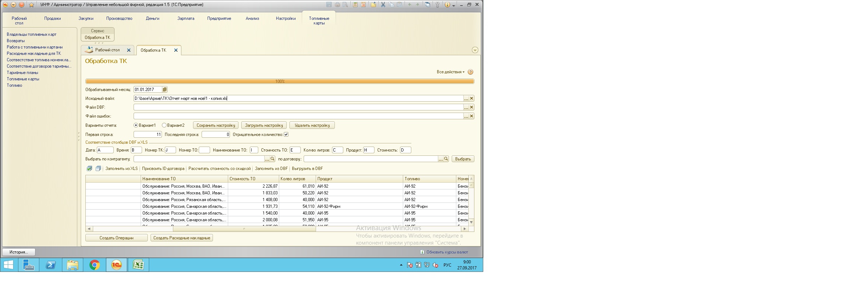Viewport: 868px width, 308px height.
Task: Toggle Отрицательное количество checkbox
Action: [x=286, y=135]
